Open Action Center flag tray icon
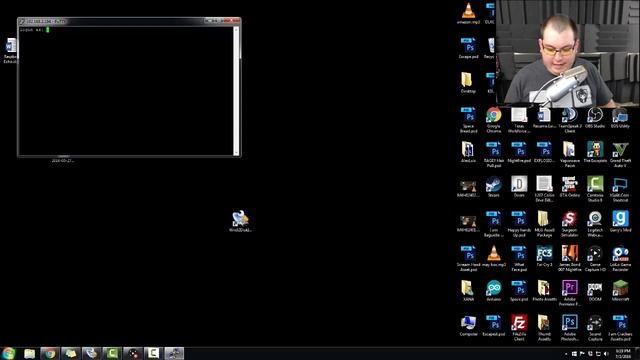 pos(582,353)
